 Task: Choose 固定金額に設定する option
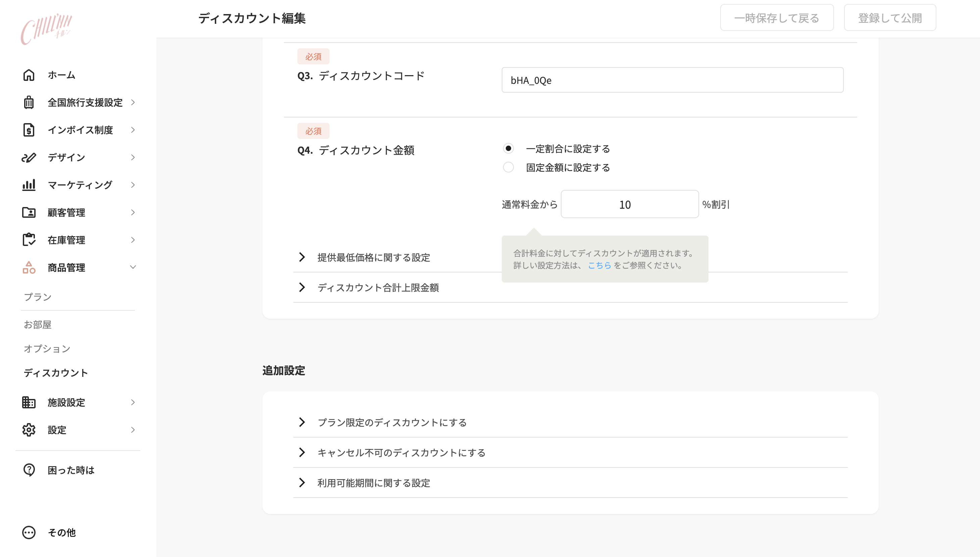[509, 167]
